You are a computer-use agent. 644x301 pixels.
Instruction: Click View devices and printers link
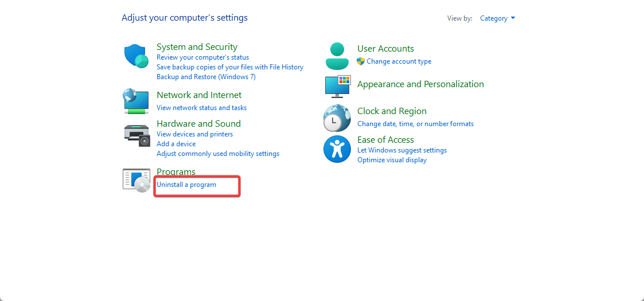[x=194, y=134]
